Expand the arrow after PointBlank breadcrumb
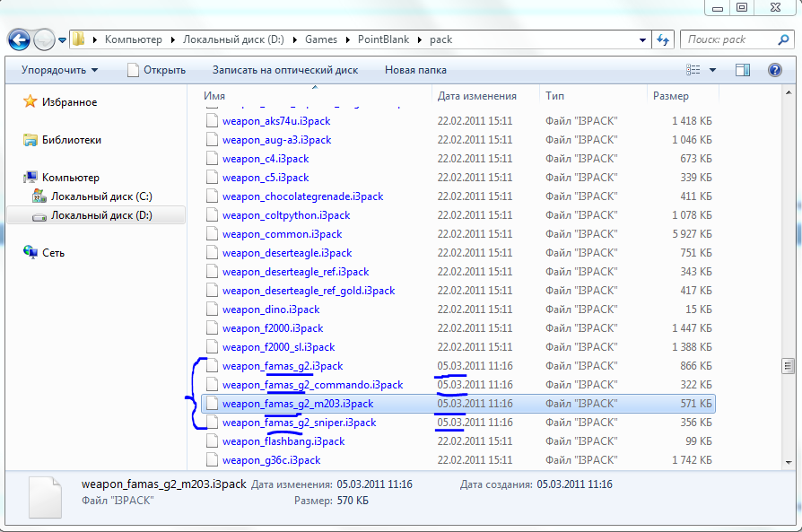This screenshot has width=802, height=532. [x=420, y=39]
